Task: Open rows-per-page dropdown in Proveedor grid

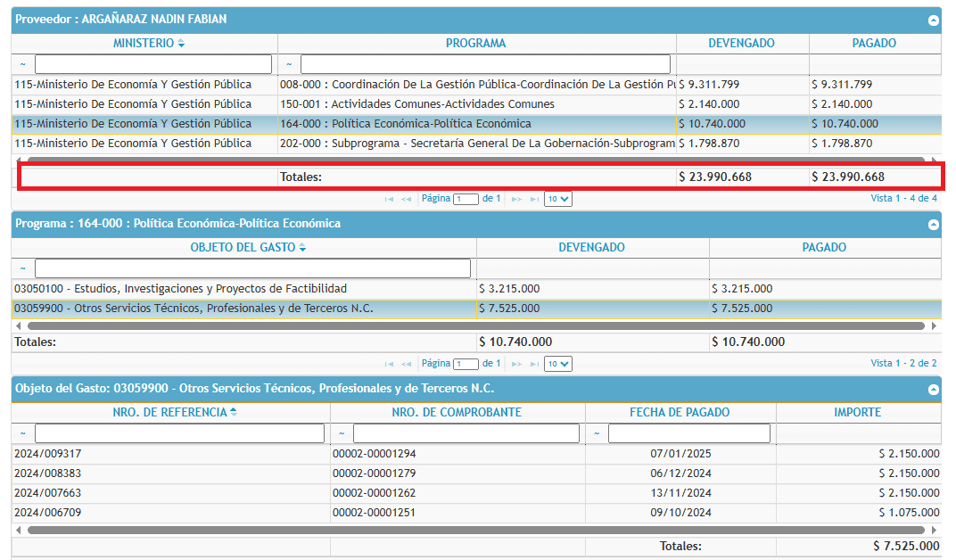Action: (558, 200)
